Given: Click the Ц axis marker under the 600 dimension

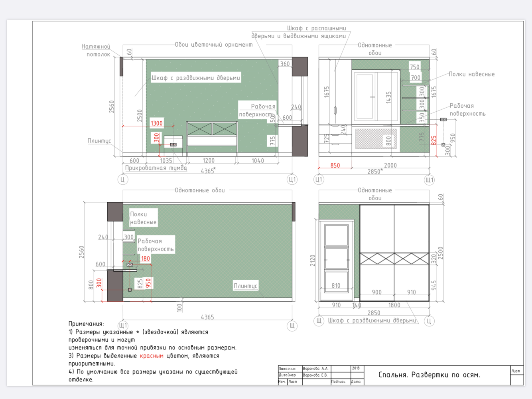Looking at the screenshot, I should 122,180.
